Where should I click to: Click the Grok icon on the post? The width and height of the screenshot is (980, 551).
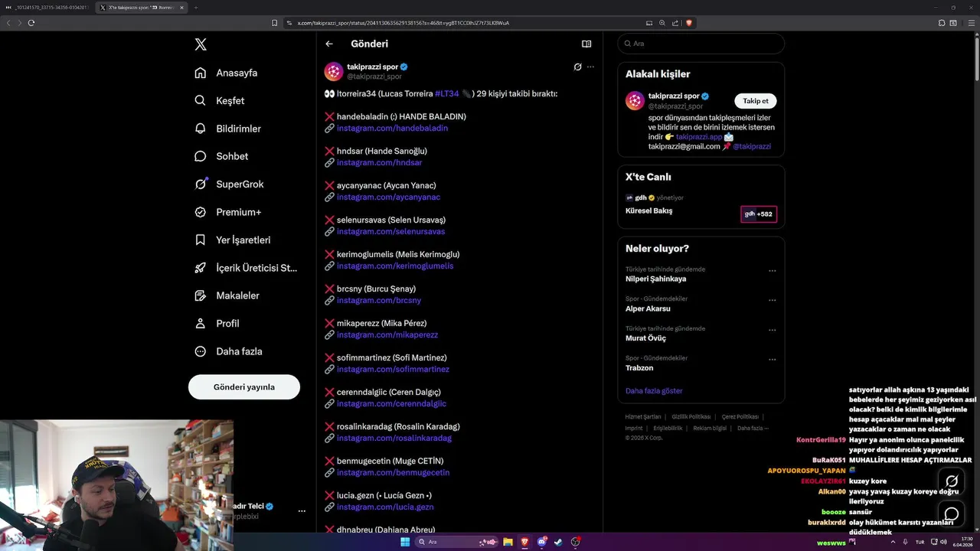(577, 67)
